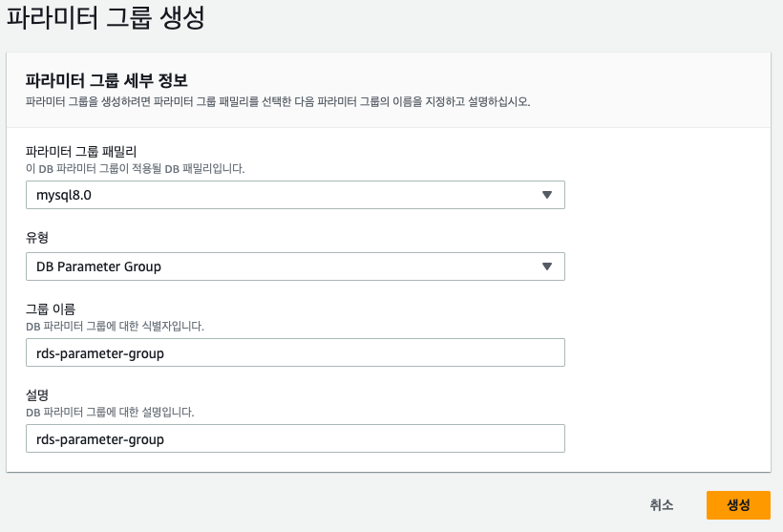
Task: Click the hint 'DB 파라미터 그룹에 대한 식별자입니다.'
Action: (x=115, y=327)
